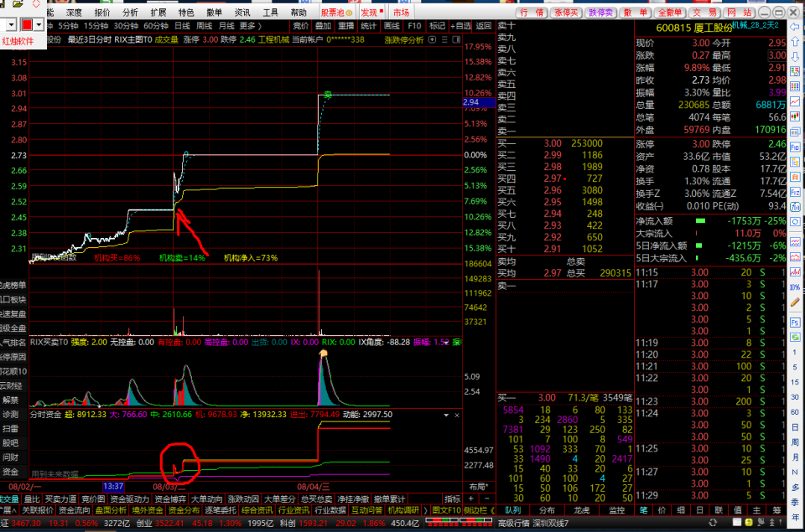Screen dimensions: 805x532
Task: Click the back arrow icon in right sidebar
Action: 795,26
